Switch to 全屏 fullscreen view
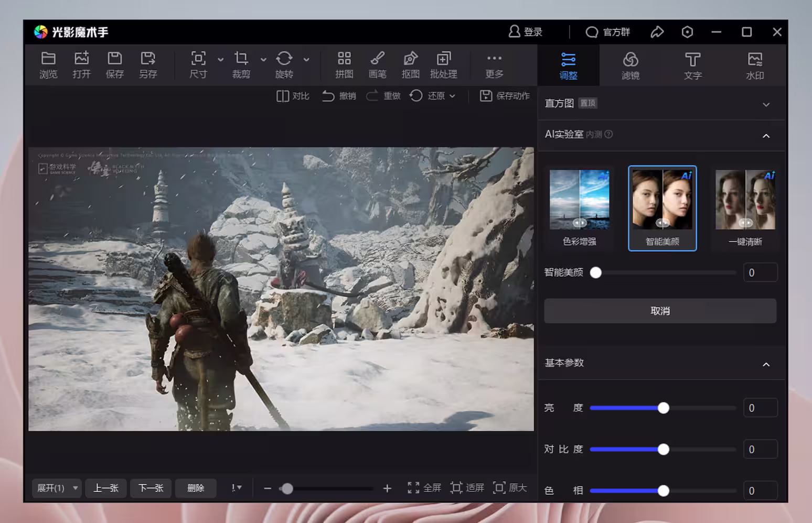The image size is (812, 523). click(x=424, y=488)
